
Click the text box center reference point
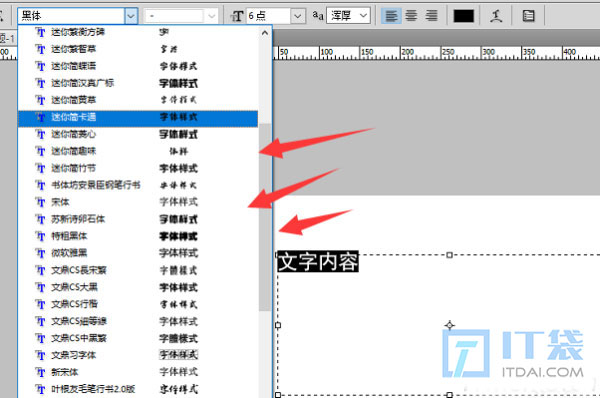coord(450,325)
